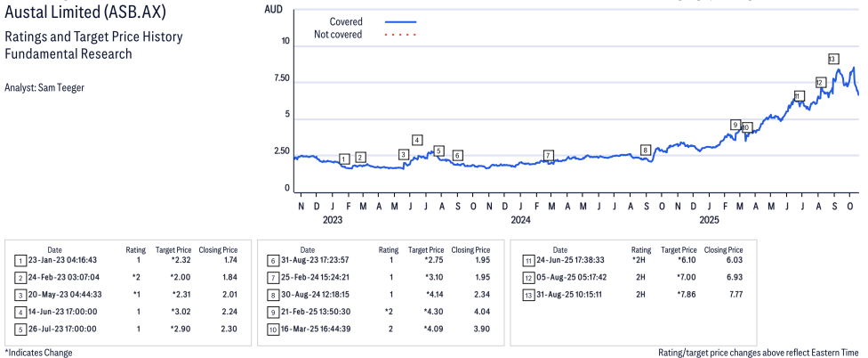
Task: Click chart marker 7 near early 2024
Action: pos(549,155)
